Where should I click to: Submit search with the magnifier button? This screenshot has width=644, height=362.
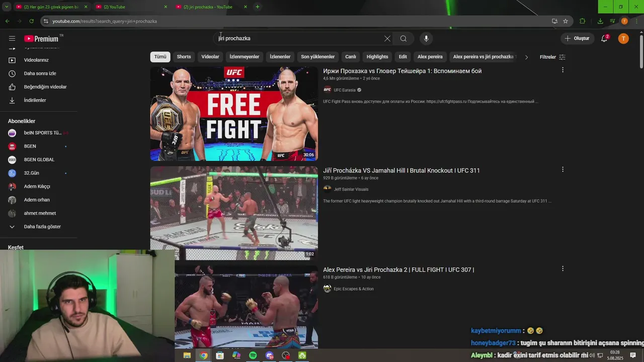coord(404,39)
